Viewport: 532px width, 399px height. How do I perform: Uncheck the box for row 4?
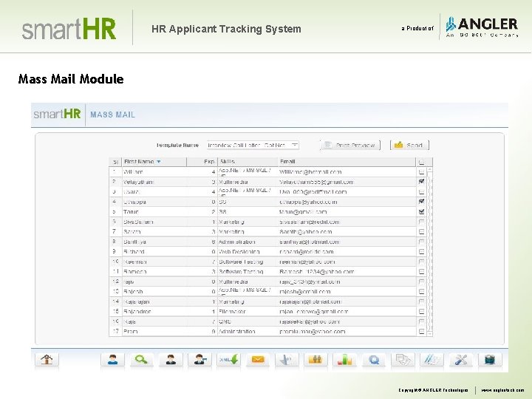tap(421, 202)
